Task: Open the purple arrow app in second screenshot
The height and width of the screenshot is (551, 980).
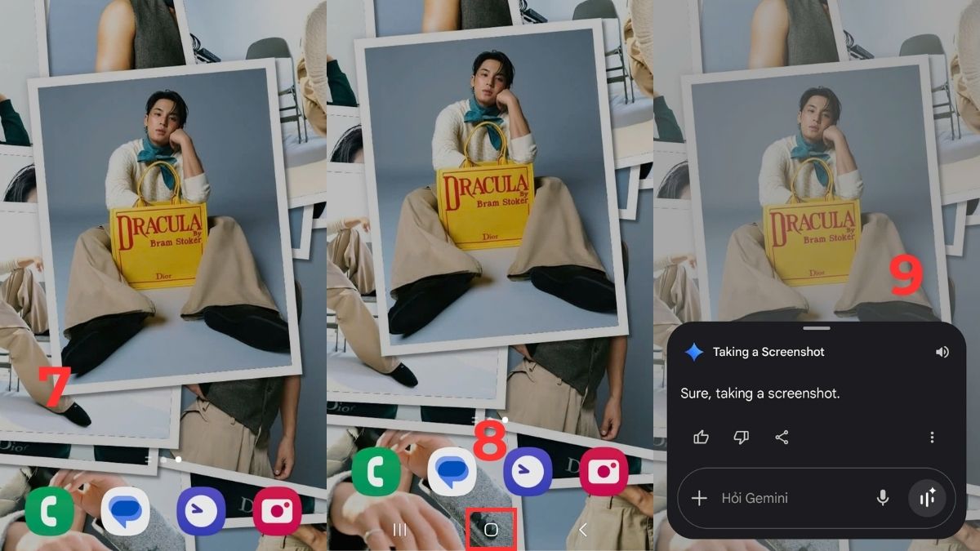Action: tap(528, 472)
